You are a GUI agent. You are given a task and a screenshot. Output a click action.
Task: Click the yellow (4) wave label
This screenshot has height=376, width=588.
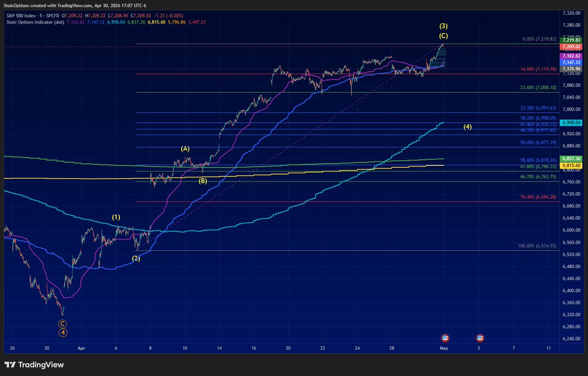[x=467, y=127]
